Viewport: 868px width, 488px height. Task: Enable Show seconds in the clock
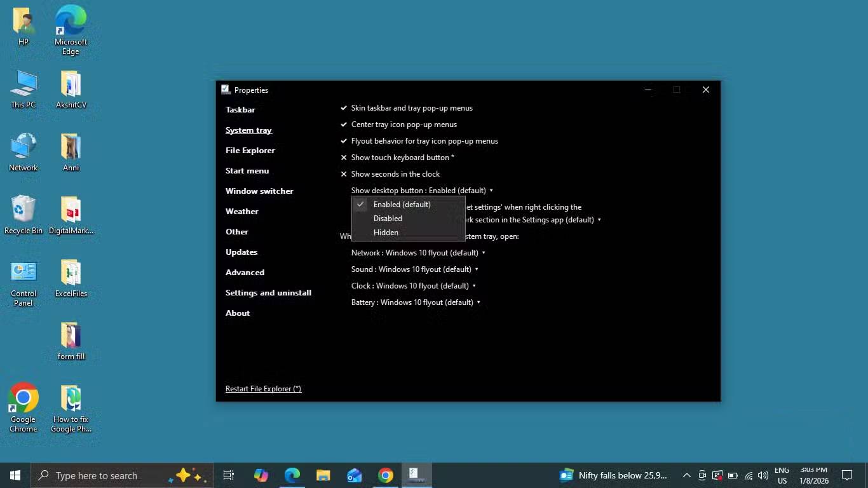[x=395, y=174]
